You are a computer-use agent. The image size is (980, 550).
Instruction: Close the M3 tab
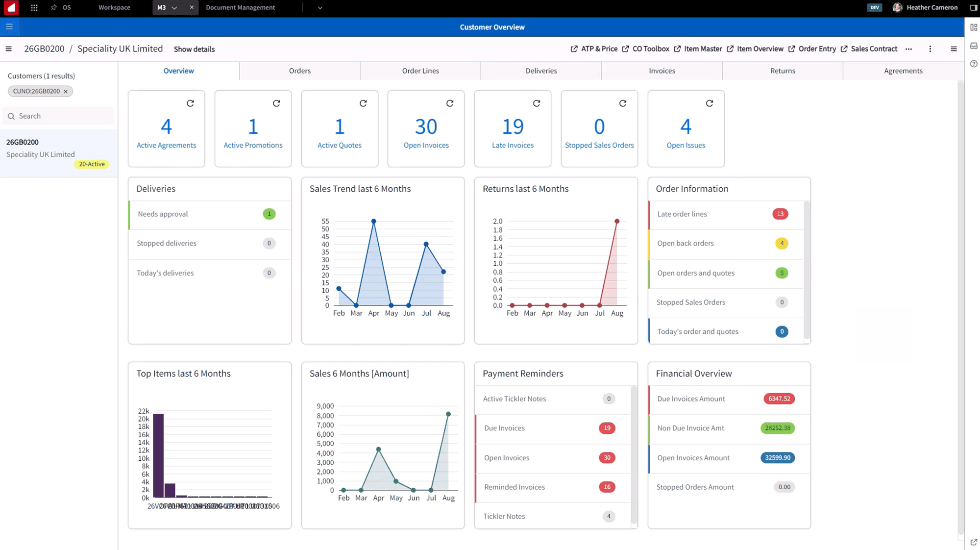[192, 7]
